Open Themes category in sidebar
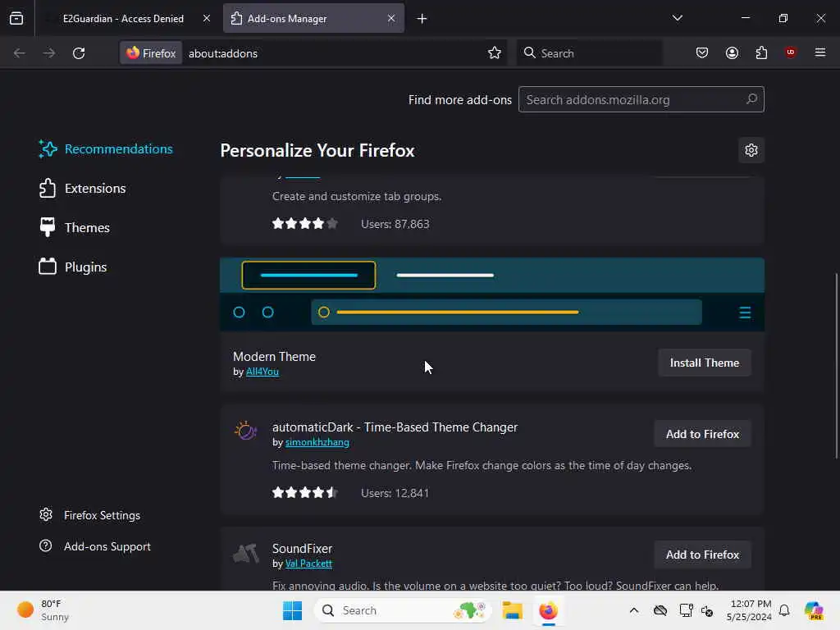Image resolution: width=840 pixels, height=630 pixels. tap(74, 228)
